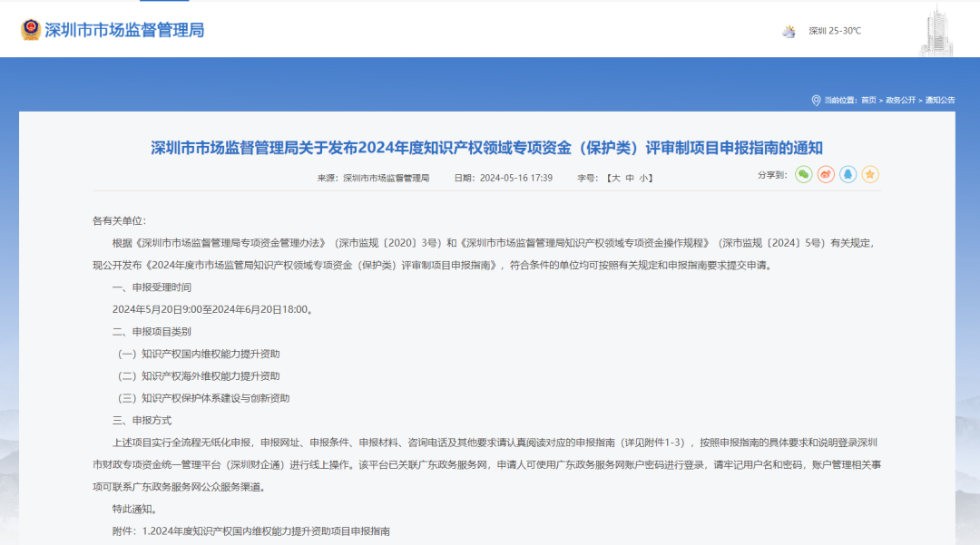Image resolution: width=980 pixels, height=545 pixels.
Task: Click the Shenzhen 25-30℃ weather text
Action: click(835, 32)
